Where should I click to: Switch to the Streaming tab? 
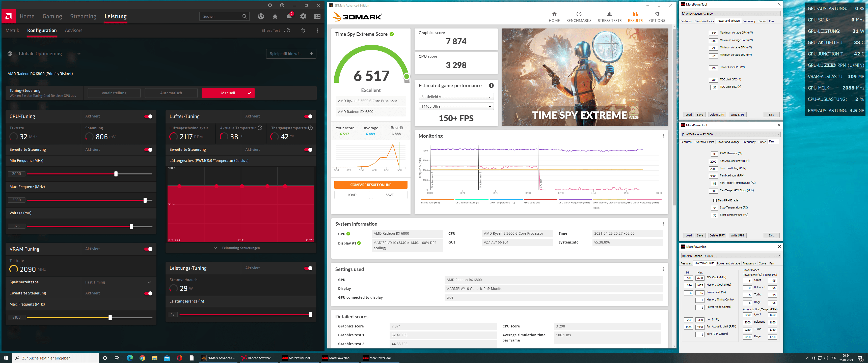pos(83,16)
